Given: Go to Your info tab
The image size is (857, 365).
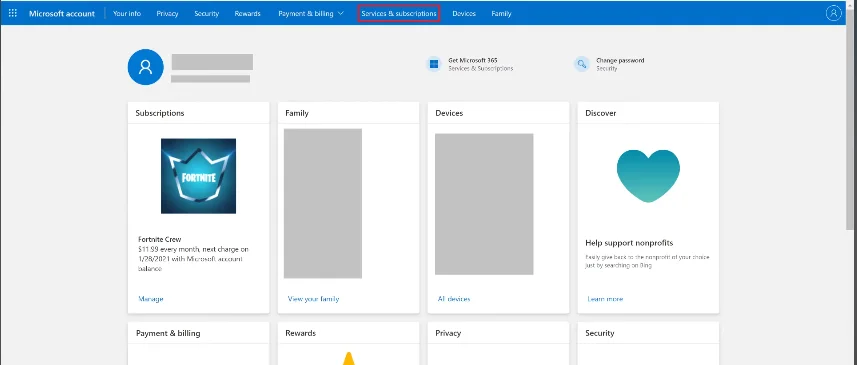Looking at the screenshot, I should (x=127, y=14).
